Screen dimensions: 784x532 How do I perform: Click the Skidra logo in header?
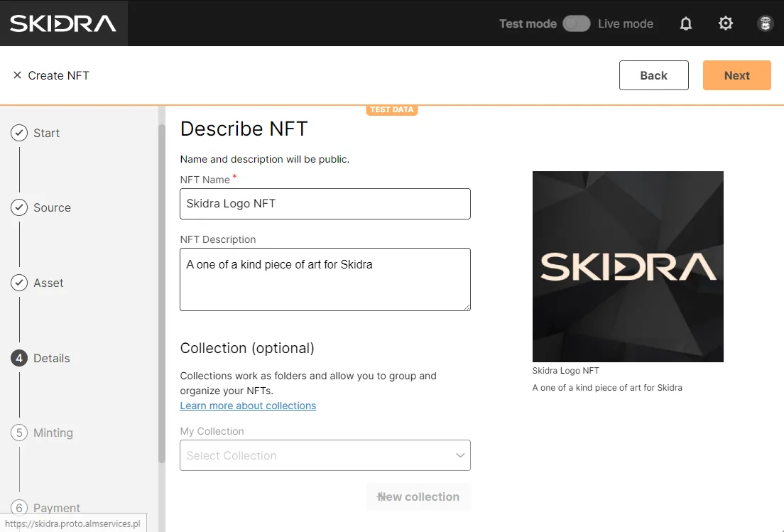63,23
